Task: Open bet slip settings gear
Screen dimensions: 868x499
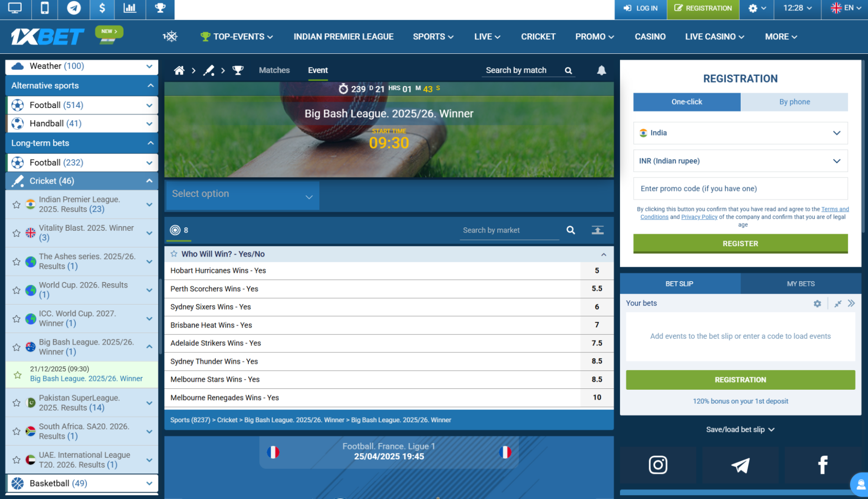Action: (x=817, y=304)
